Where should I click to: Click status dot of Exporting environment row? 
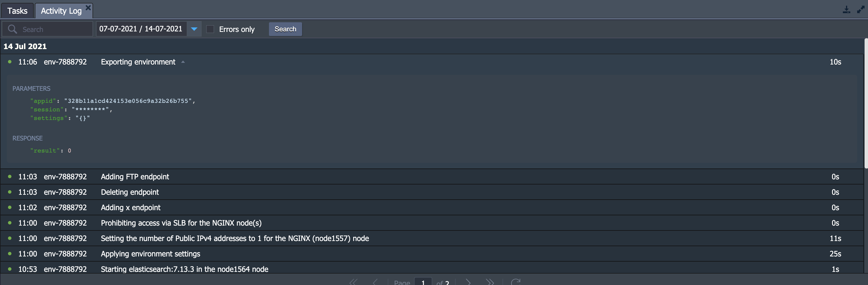[10, 62]
